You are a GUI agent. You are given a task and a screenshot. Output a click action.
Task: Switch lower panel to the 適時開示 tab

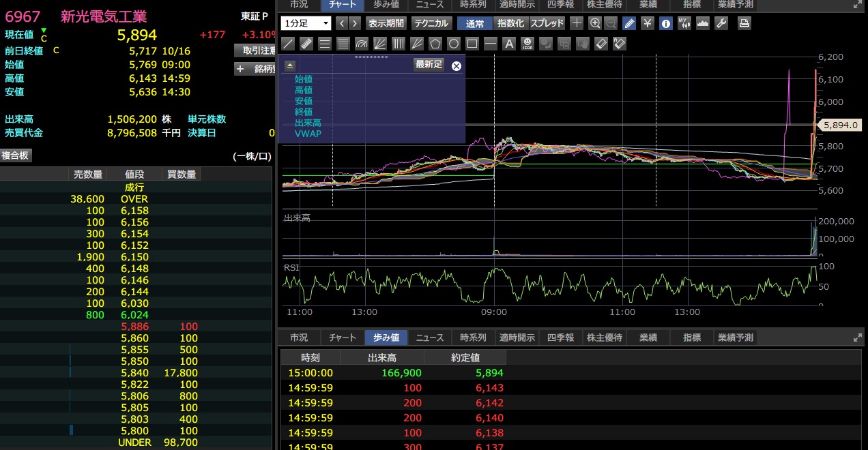tap(517, 337)
